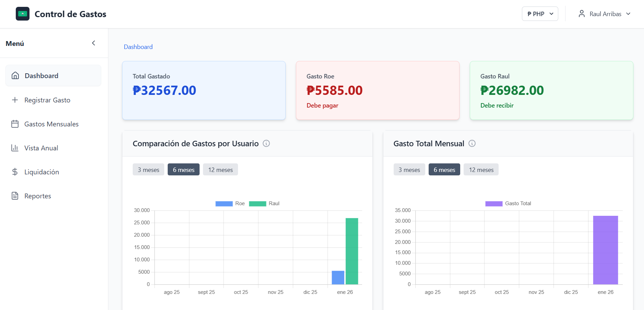Image resolution: width=644 pixels, height=310 pixels.
Task: Click the purple Gasto Total bar for ene 26
Action: point(606,250)
